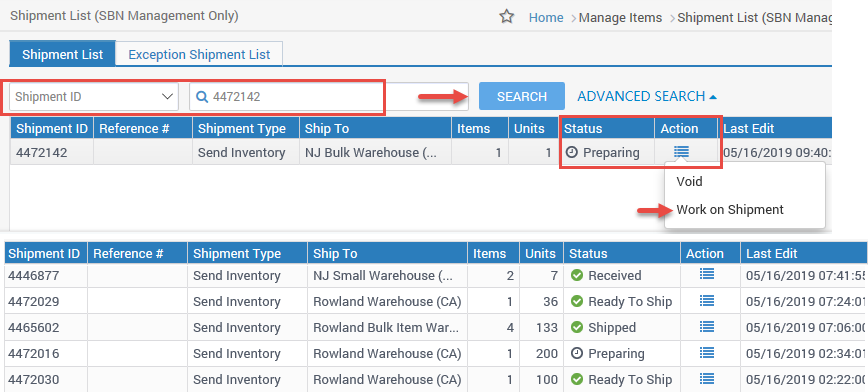
Task: Select shipment ID 4465602 cell
Action: (x=46, y=327)
